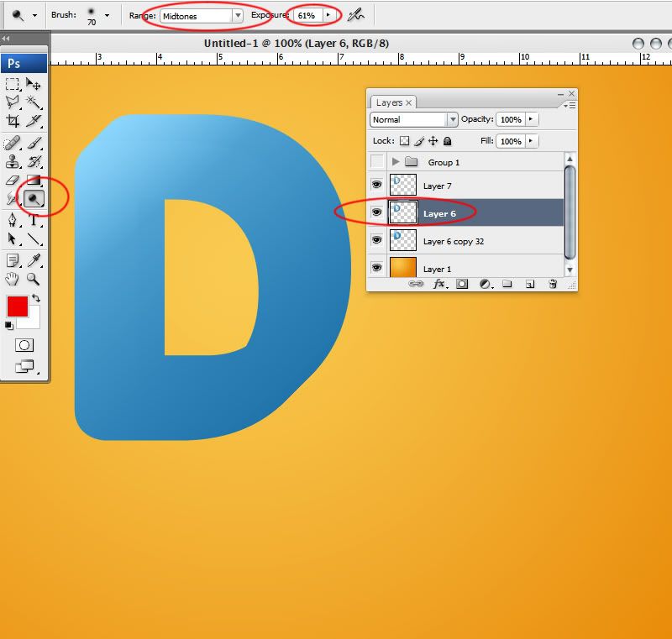Select the Line tool

[x=34, y=239]
